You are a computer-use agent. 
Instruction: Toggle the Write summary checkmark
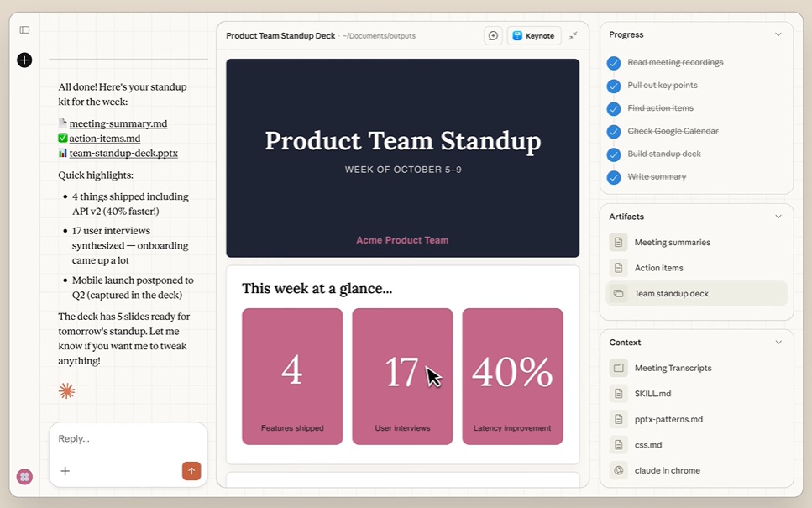614,177
